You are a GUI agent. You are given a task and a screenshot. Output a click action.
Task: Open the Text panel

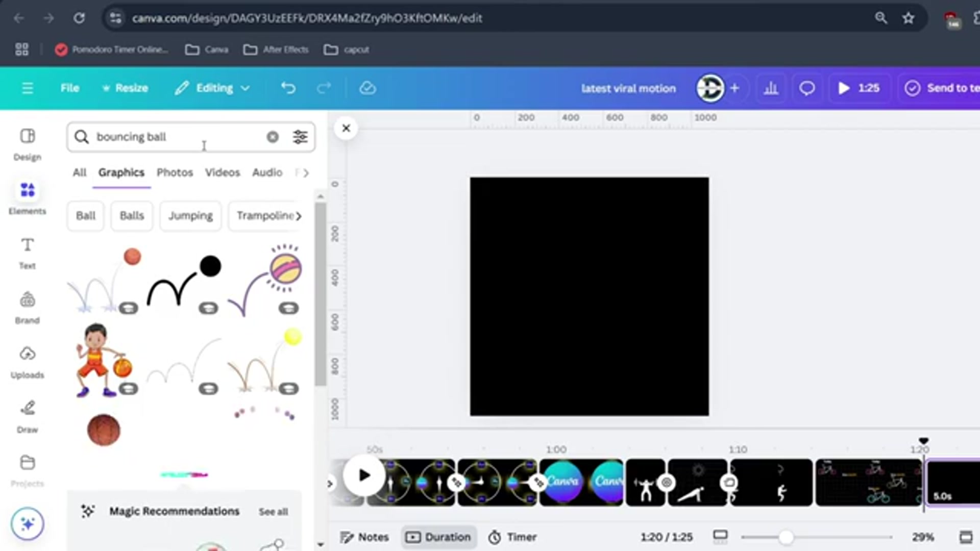tap(27, 253)
